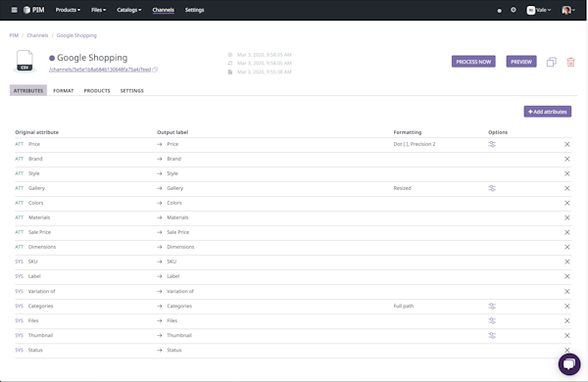588x382 pixels.
Task: Remove the Label attribute row
Action: coord(567,276)
